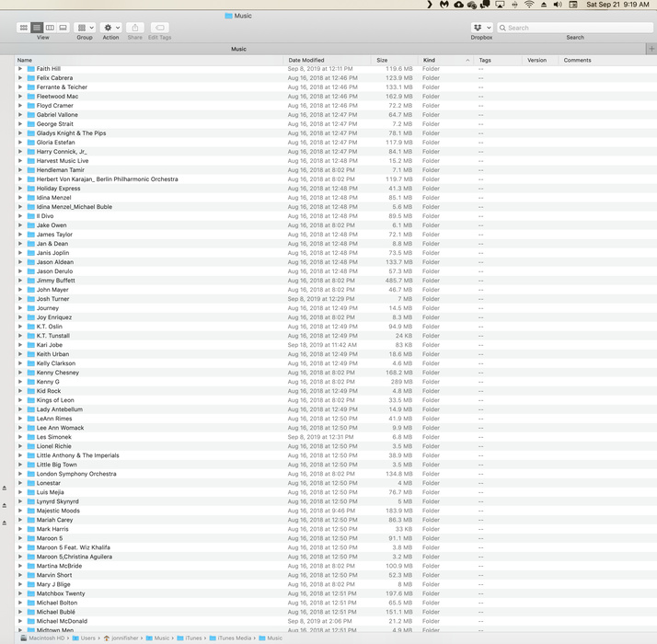Open the eject menu bar icon

(544, 5)
